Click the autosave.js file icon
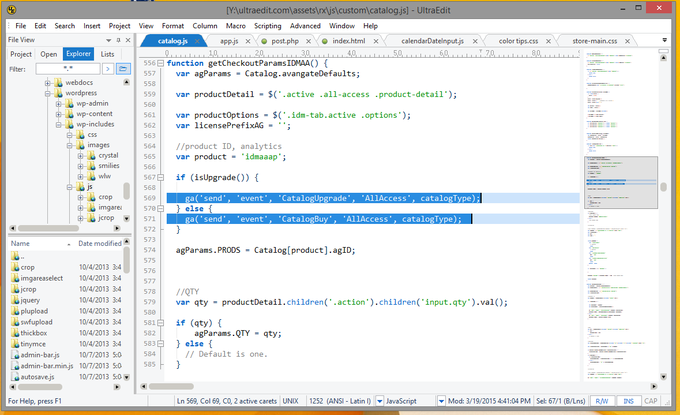Viewport: 680px width, 415px height. (15, 377)
